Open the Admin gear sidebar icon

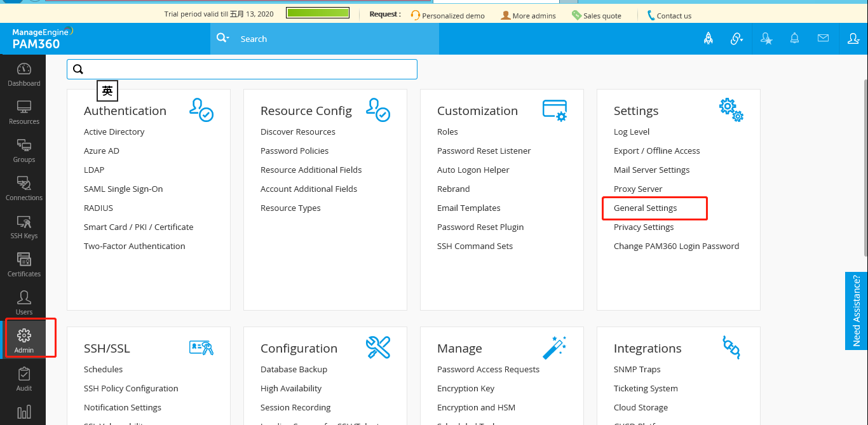24,335
